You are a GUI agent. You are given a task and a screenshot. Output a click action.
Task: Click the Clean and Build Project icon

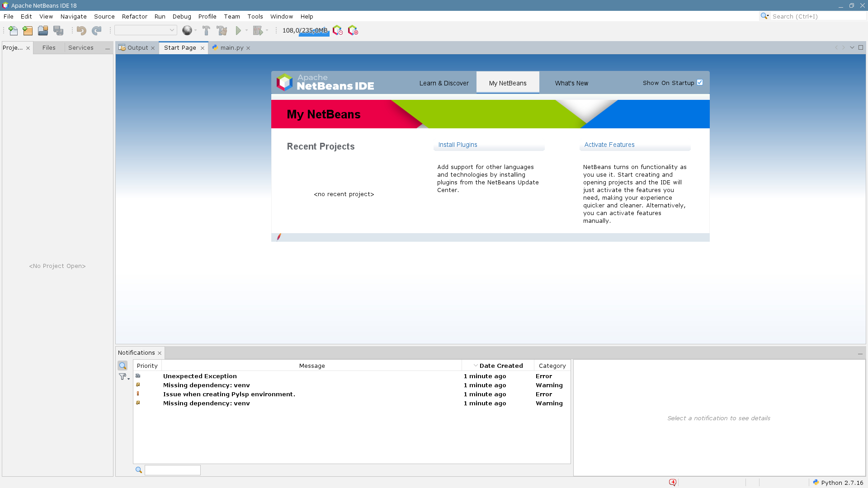[x=222, y=31]
